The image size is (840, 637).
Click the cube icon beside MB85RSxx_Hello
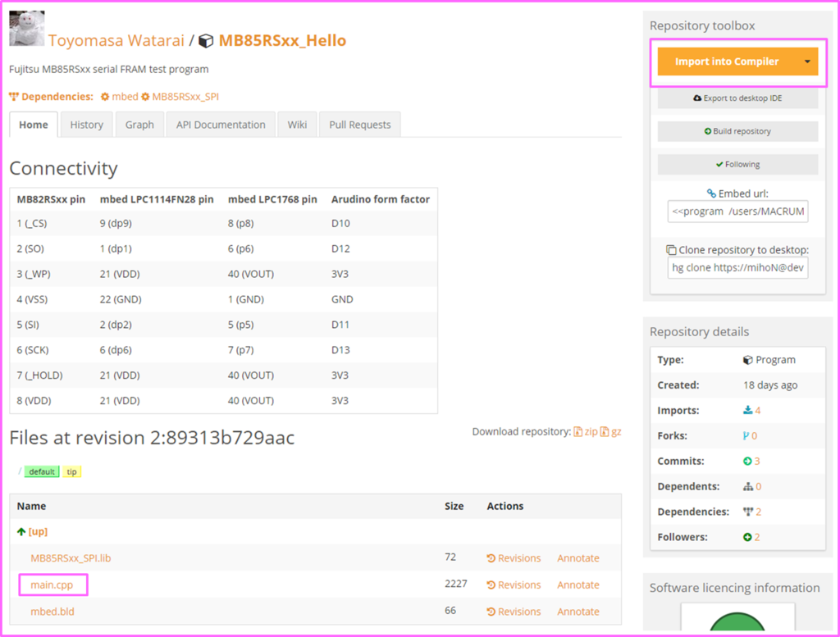pyautogui.click(x=206, y=41)
